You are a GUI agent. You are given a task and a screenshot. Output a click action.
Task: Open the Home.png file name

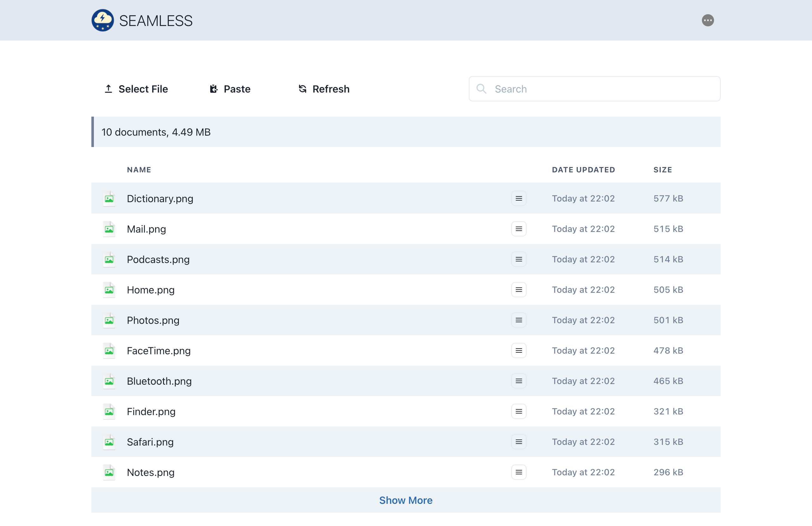coord(150,290)
